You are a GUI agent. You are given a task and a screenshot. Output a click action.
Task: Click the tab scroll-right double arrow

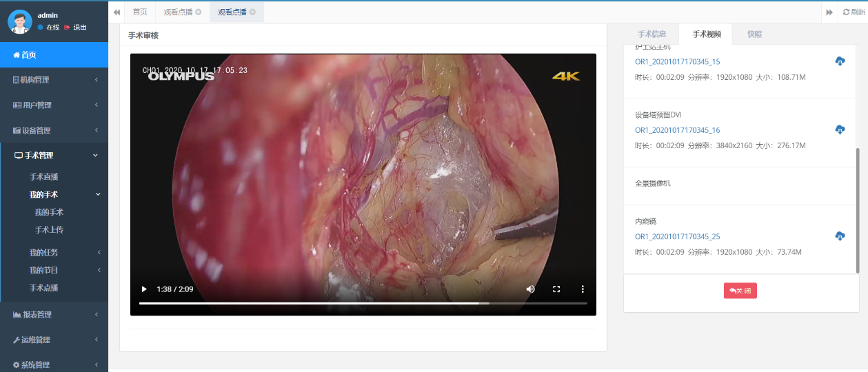(x=829, y=12)
